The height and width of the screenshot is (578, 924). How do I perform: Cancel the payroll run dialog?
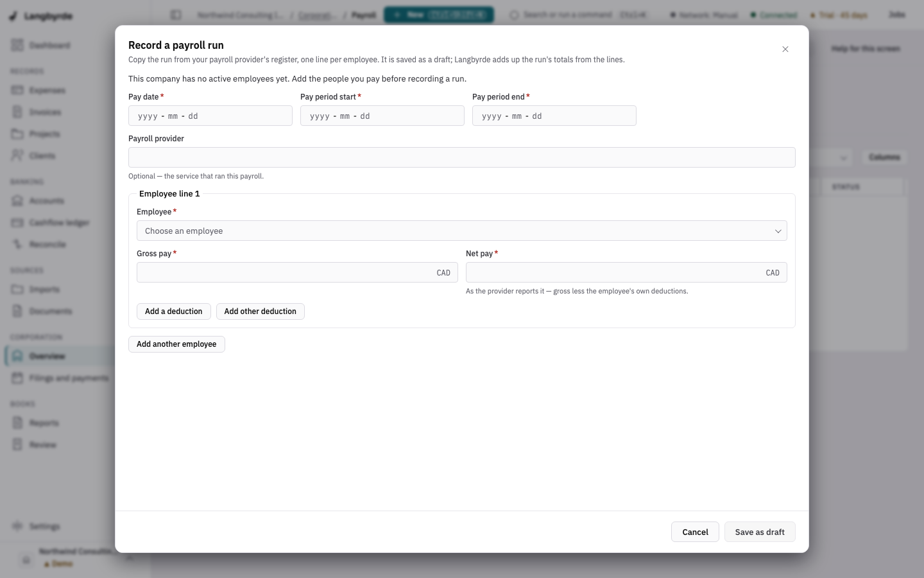point(695,532)
